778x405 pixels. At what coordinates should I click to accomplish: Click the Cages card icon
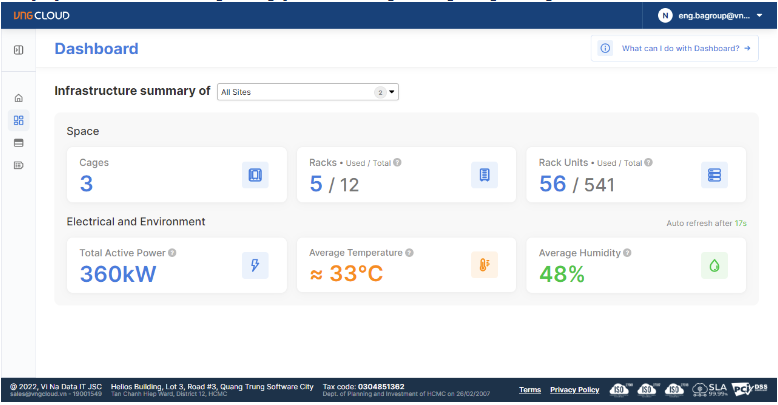click(255, 175)
